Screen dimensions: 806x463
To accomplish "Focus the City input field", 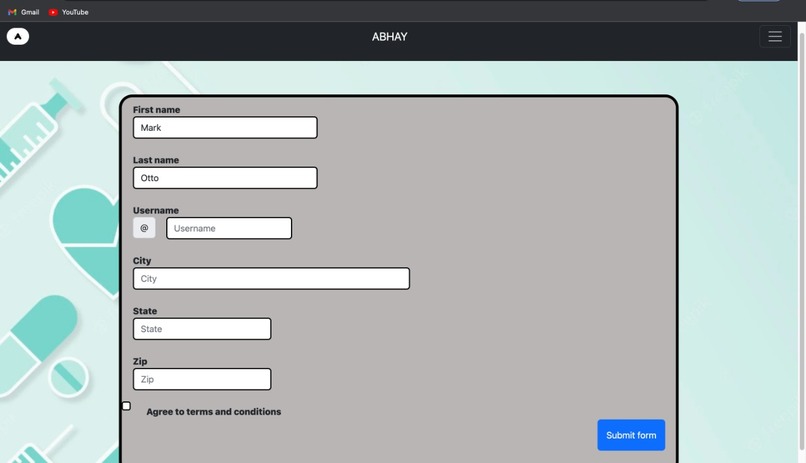I will [x=271, y=279].
